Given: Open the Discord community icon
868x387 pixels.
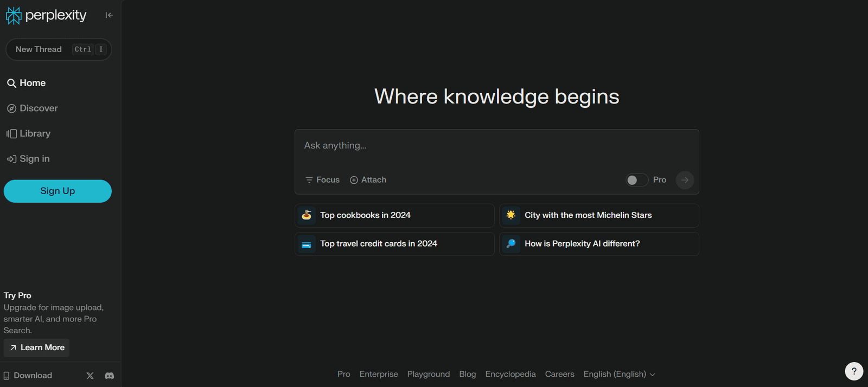Looking at the screenshot, I should click(109, 376).
